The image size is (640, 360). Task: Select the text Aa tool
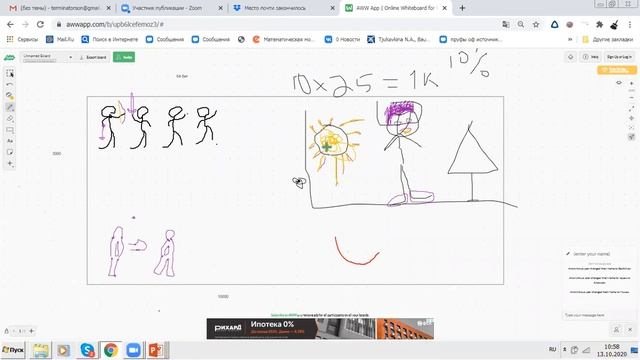click(10, 141)
